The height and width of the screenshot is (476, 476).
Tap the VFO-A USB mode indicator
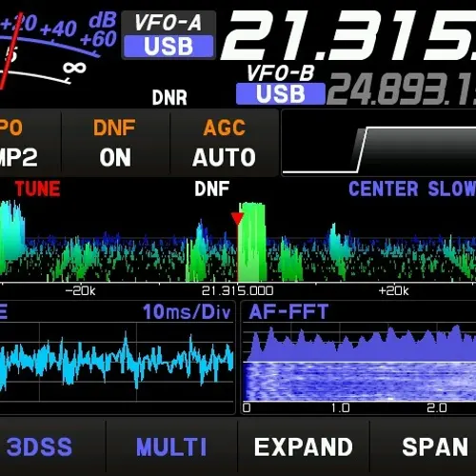[x=169, y=47]
